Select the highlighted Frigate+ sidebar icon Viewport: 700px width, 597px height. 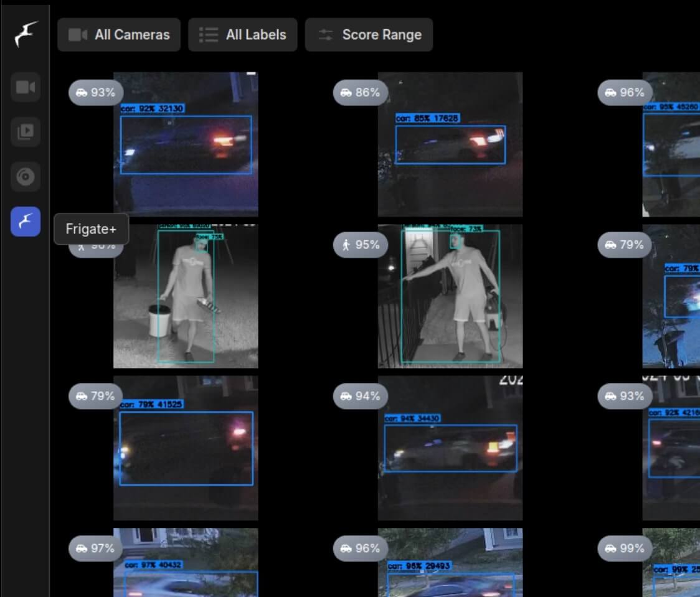point(26,222)
